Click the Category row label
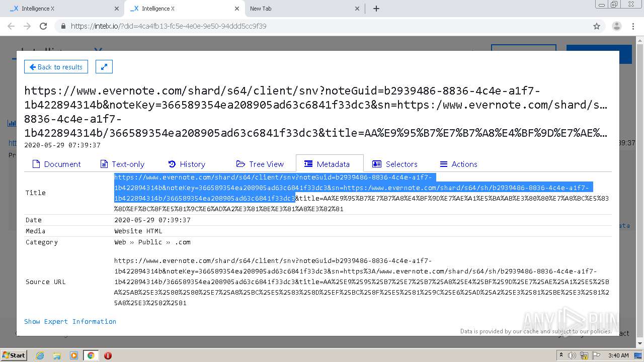This screenshot has height=362, width=644. point(42,242)
